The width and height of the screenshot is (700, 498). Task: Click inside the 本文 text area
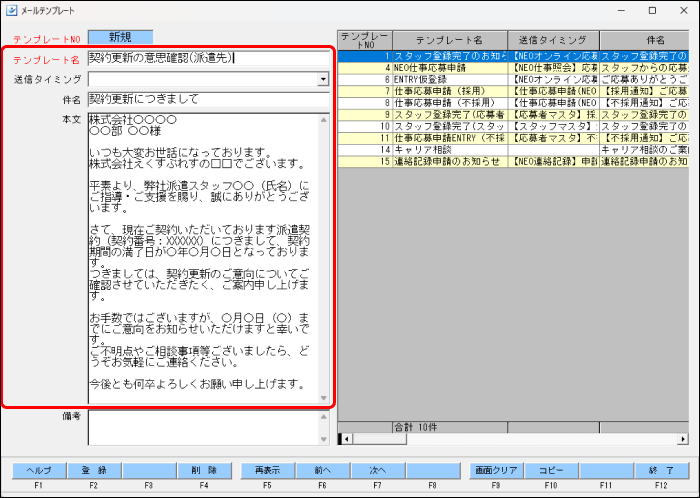203,258
